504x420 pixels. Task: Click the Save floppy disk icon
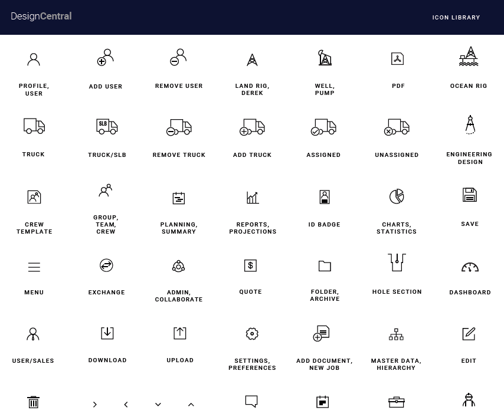pyautogui.click(x=470, y=195)
